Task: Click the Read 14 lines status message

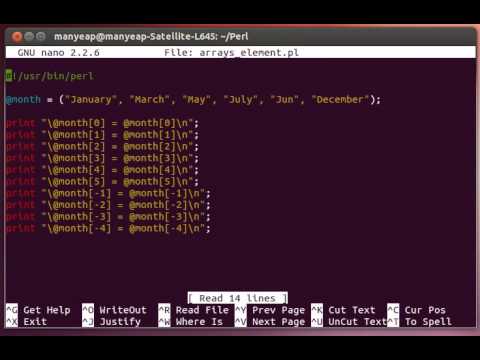Action: [x=237, y=298]
